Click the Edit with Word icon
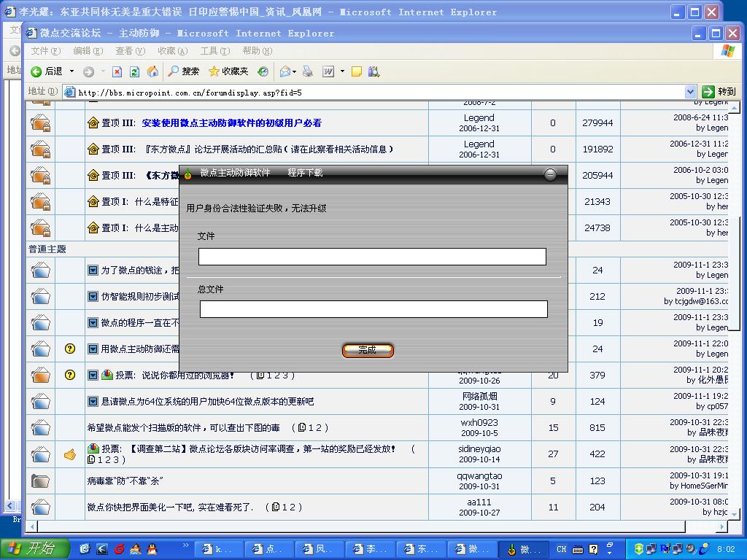 (x=328, y=71)
